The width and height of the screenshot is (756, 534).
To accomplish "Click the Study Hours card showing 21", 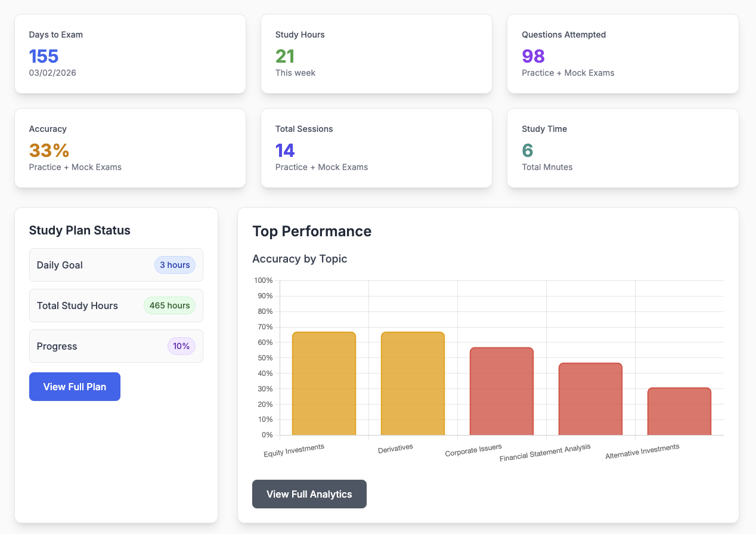I will (376, 54).
